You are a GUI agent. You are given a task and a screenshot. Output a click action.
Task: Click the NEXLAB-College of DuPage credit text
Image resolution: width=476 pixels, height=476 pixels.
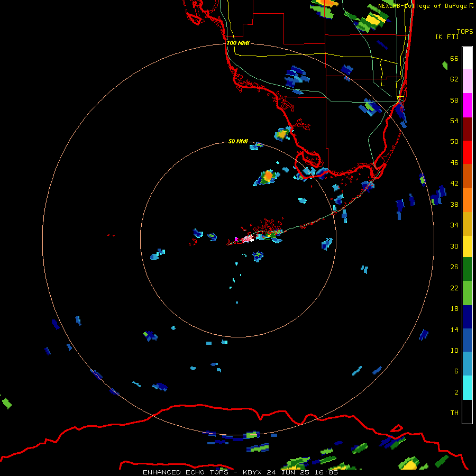425,6
